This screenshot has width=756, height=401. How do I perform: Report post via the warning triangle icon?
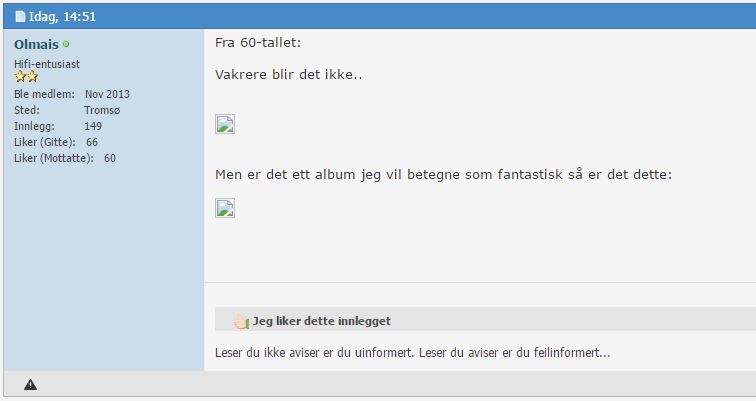tap(30, 385)
